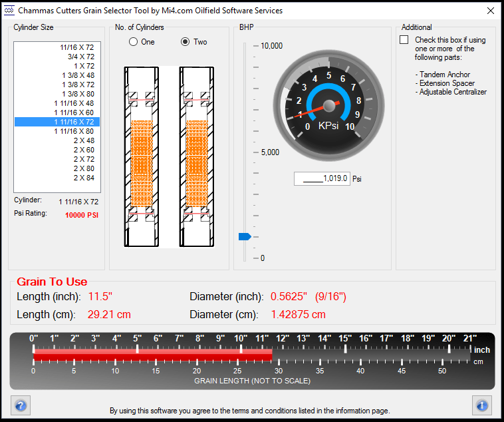The image size is (504, 422).
Task: Click the right cylinder diagram
Action: click(197, 157)
